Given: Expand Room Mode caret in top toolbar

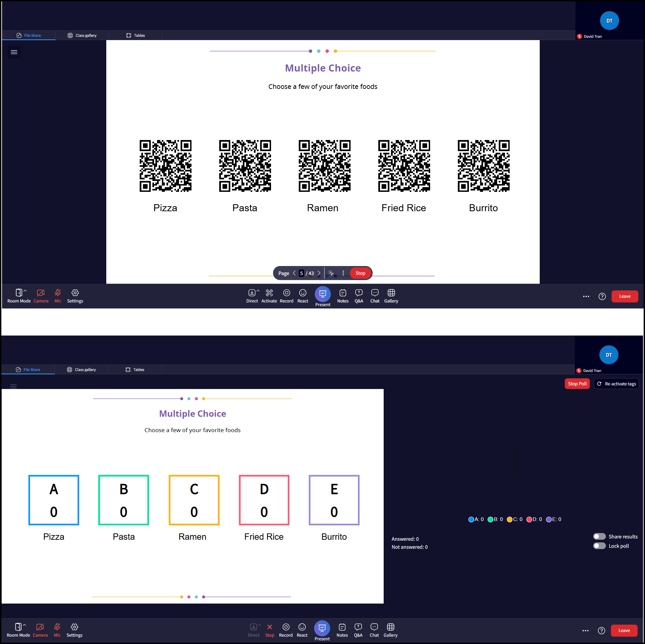Looking at the screenshot, I should pos(25,291).
